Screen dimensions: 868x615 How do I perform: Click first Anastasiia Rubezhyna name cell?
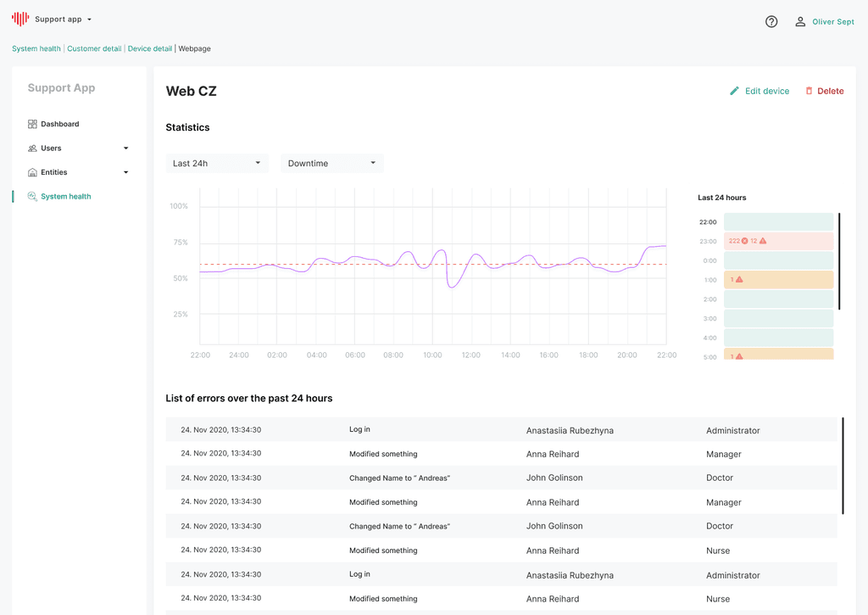(x=570, y=431)
